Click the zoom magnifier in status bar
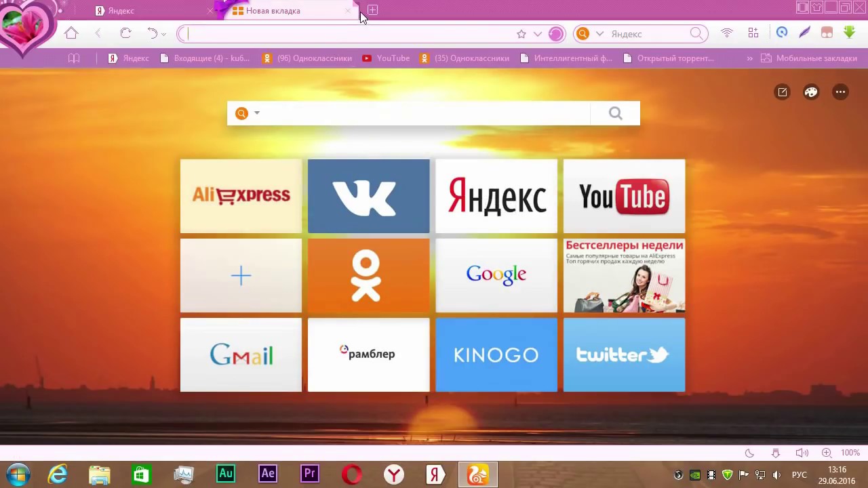The width and height of the screenshot is (868, 488). coord(827,453)
